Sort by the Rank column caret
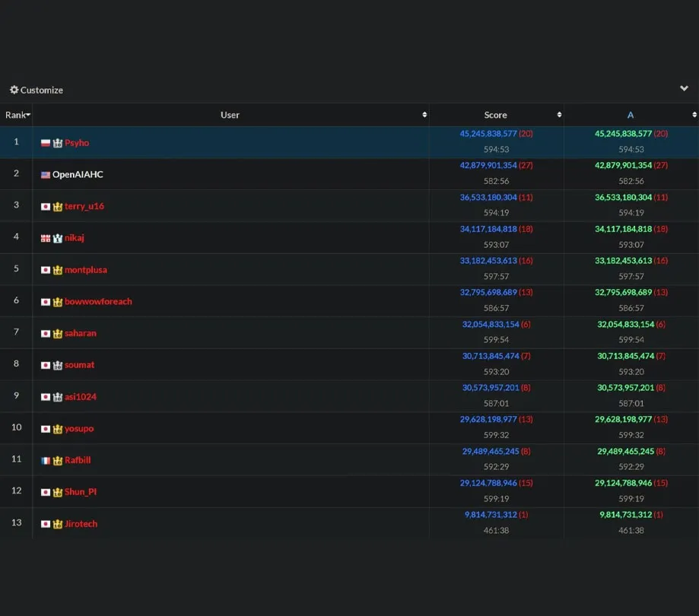This screenshot has width=699, height=616. click(28, 116)
